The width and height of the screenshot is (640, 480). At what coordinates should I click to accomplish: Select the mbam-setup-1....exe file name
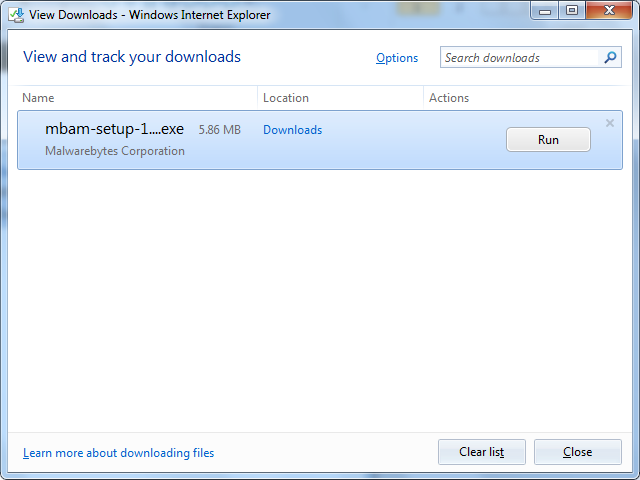pyautogui.click(x=114, y=129)
